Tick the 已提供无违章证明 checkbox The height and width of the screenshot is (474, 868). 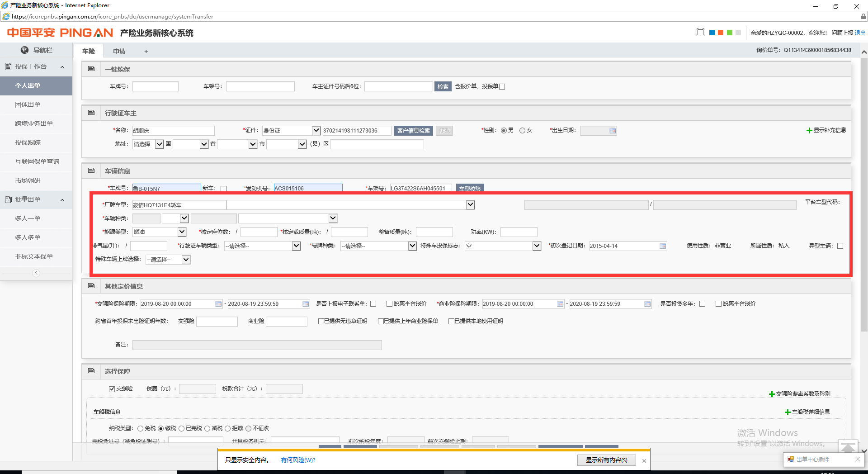pyautogui.click(x=321, y=321)
